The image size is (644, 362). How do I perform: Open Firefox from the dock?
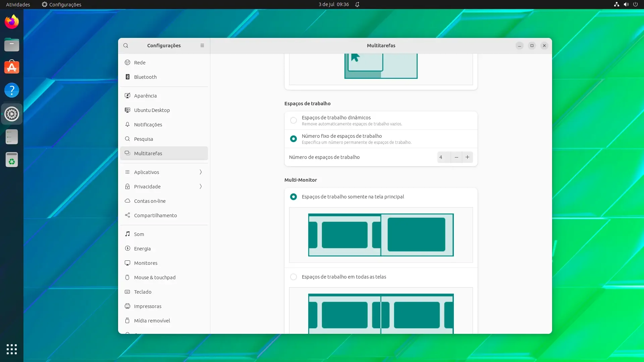click(12, 22)
